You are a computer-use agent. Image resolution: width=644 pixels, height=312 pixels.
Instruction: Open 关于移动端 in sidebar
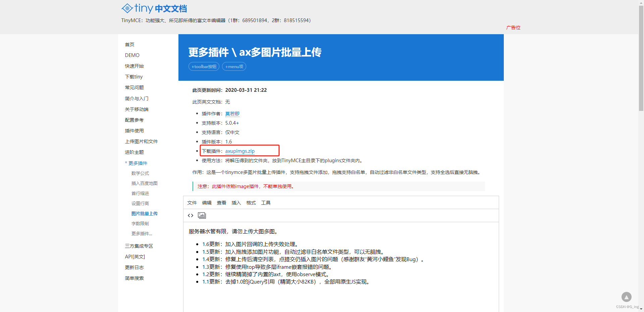(137, 109)
